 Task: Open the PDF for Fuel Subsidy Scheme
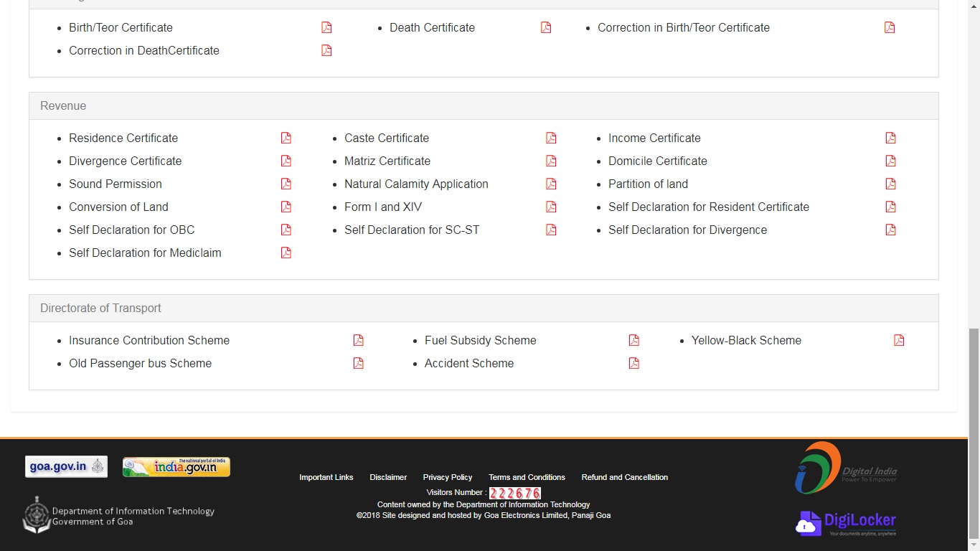pyautogui.click(x=633, y=339)
